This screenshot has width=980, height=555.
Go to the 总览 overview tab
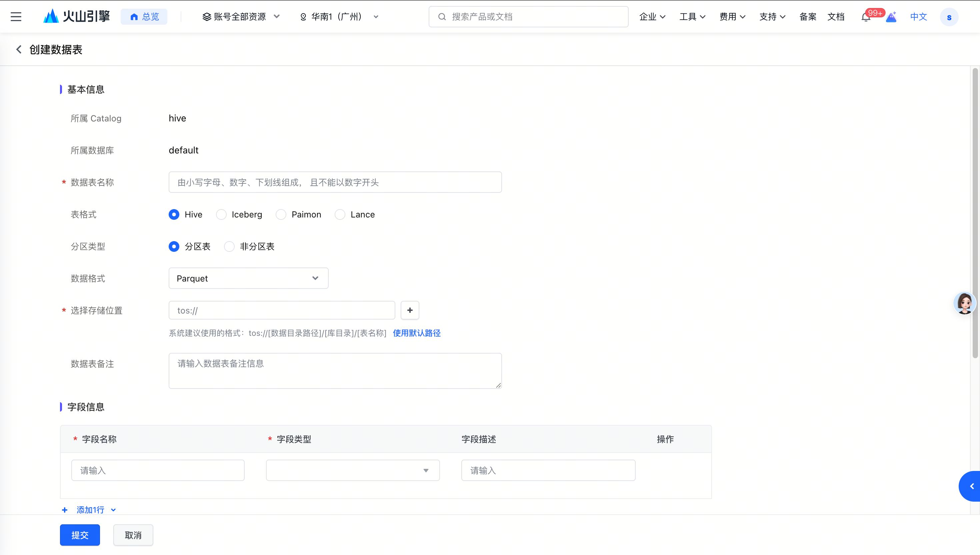(x=144, y=17)
